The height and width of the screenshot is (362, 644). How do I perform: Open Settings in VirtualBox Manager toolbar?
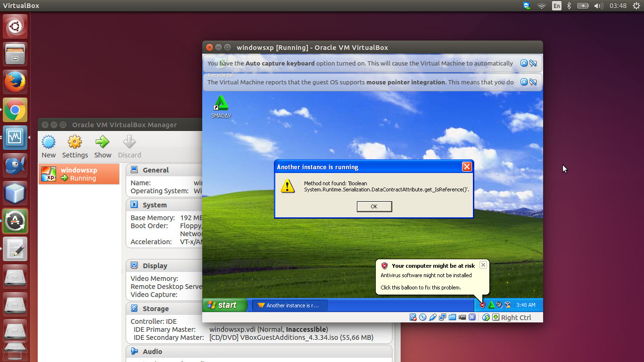[x=75, y=147]
